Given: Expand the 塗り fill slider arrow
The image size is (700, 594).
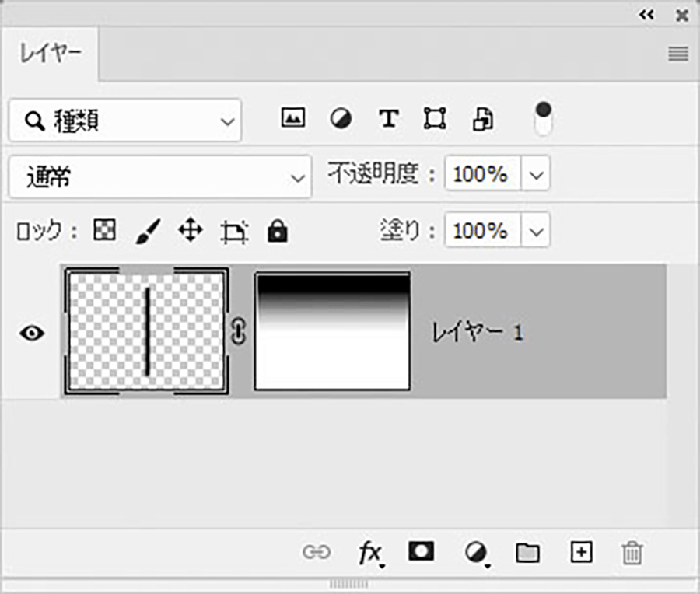Looking at the screenshot, I should click(x=536, y=231).
